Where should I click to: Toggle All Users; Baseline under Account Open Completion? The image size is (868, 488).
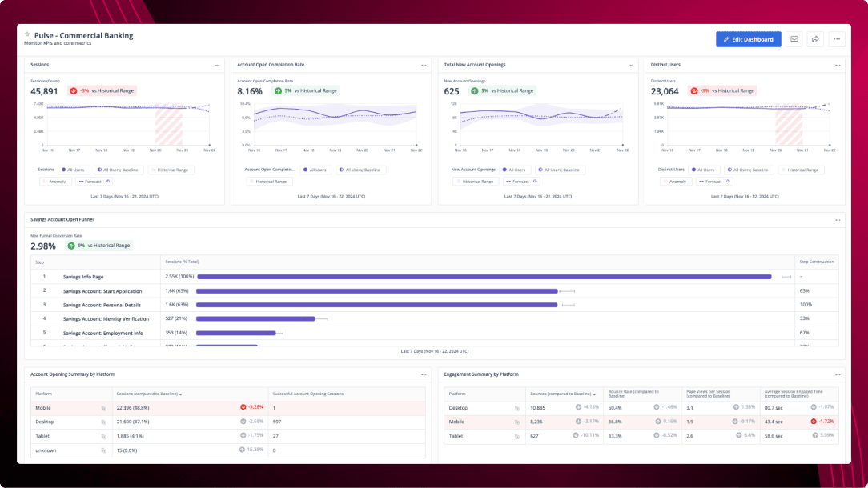pyautogui.click(x=362, y=170)
